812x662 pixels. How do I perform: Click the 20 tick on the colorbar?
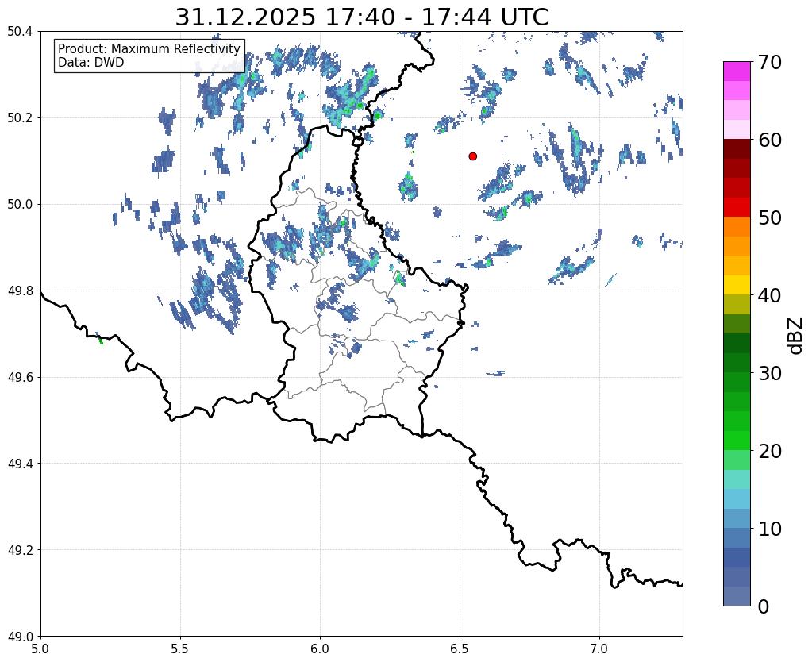point(770,451)
